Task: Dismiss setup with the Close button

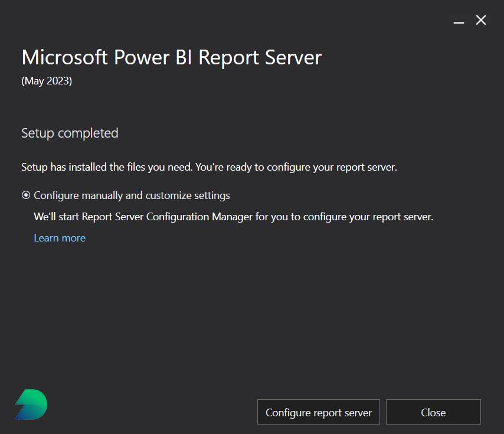Action: [x=433, y=412]
